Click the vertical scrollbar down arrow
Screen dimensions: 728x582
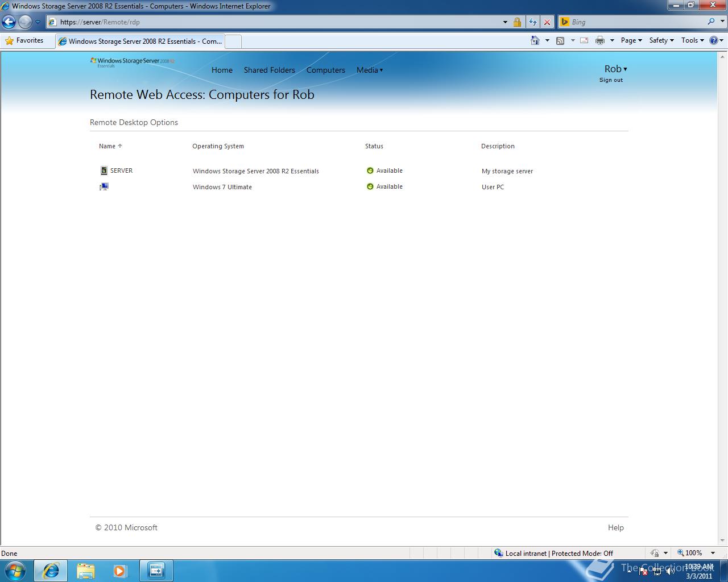[723, 541]
